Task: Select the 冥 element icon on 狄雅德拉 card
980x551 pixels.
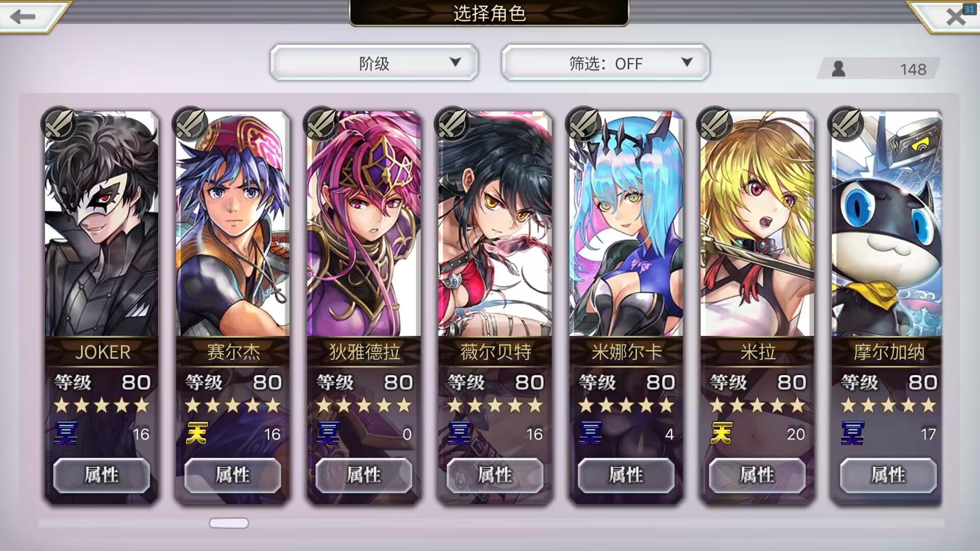Action: pyautogui.click(x=328, y=433)
